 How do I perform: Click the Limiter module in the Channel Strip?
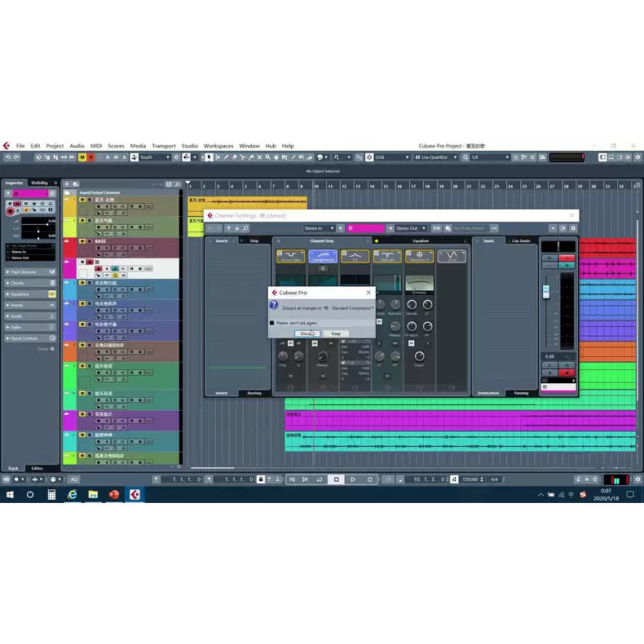452,256
